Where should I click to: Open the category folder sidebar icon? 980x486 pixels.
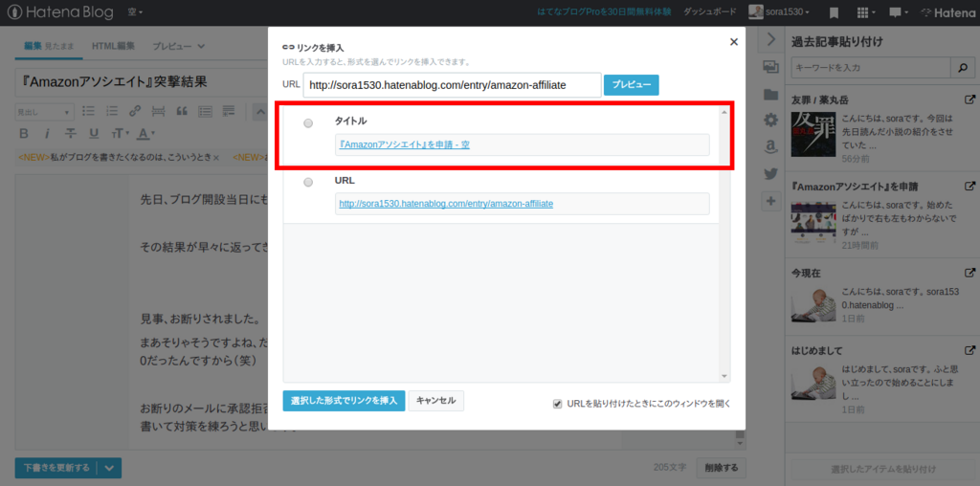click(x=770, y=94)
